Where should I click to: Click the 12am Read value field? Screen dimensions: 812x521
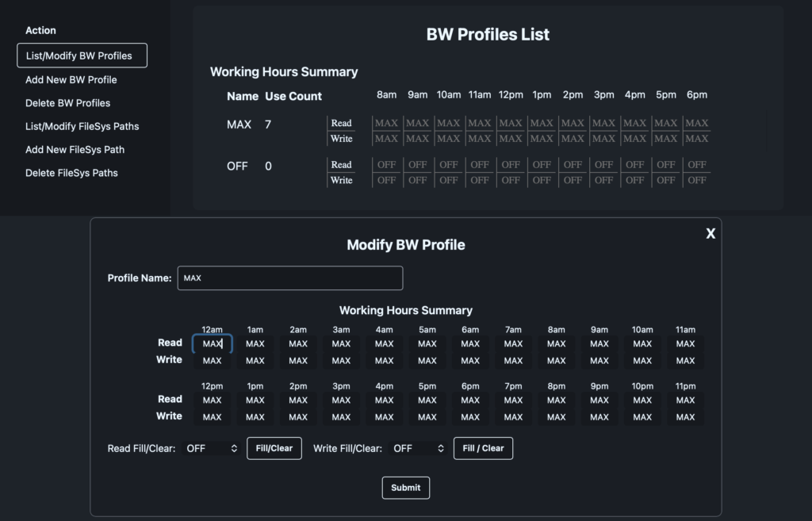click(x=212, y=344)
